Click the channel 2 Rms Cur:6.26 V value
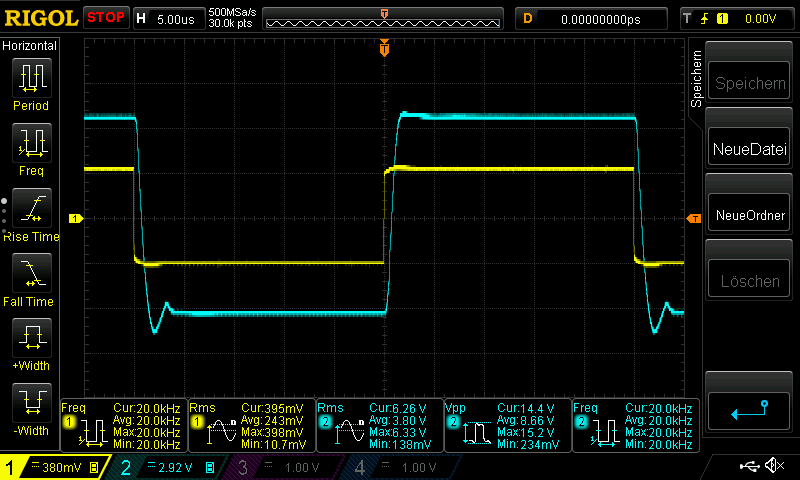The width and height of the screenshot is (800, 480). pos(398,409)
